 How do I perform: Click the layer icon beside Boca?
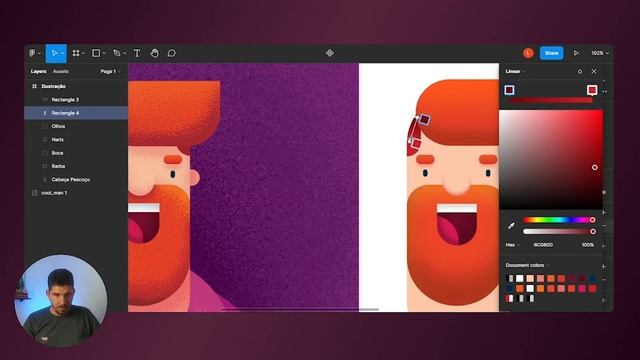(45, 153)
